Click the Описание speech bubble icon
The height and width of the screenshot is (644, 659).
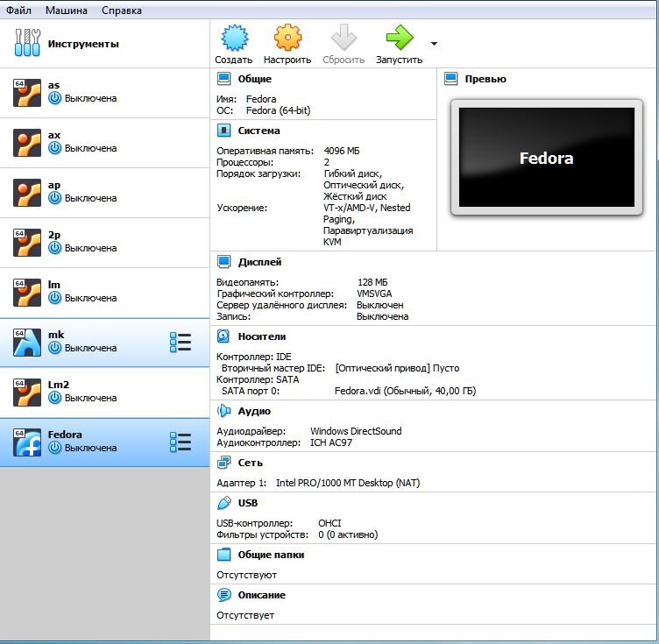(x=224, y=595)
